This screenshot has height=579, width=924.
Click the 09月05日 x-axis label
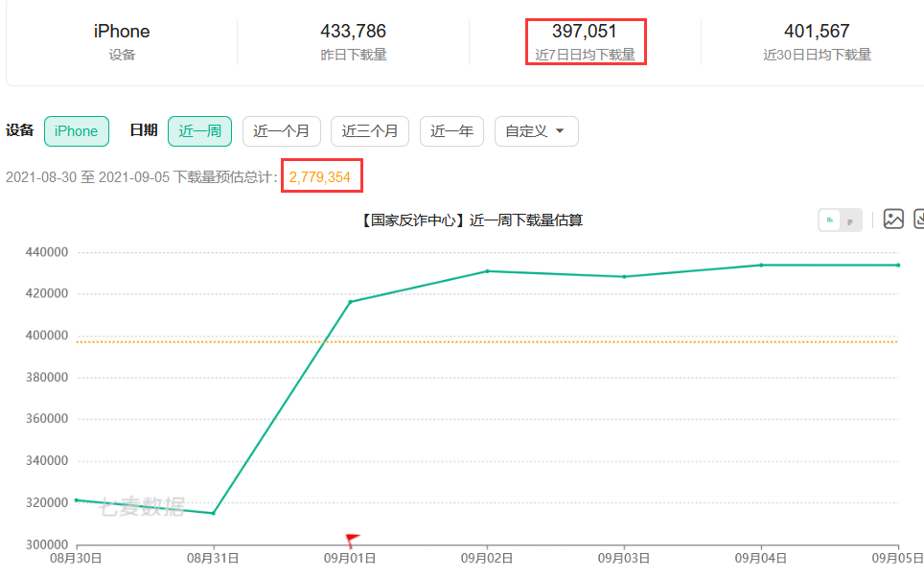(898, 558)
